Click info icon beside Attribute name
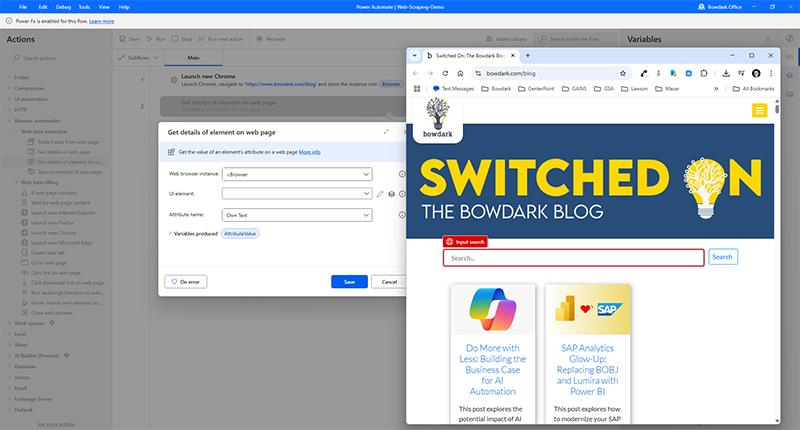This screenshot has width=800, height=430. (402, 215)
